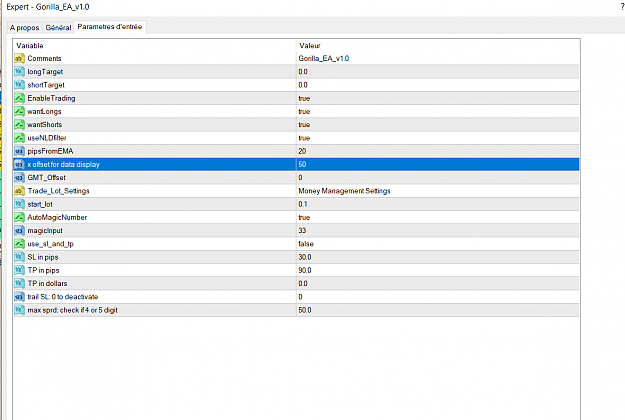Click the string icon beside Trade_Lot_Settings
Image resolution: width=625 pixels, height=420 pixels.
(x=19, y=191)
